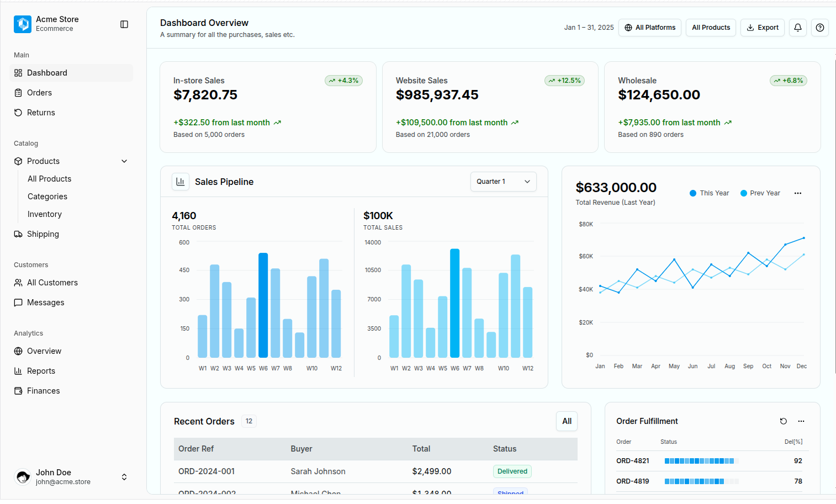Select the All filter in Recent Orders
Image resolution: width=836 pixels, height=504 pixels.
[567, 421]
